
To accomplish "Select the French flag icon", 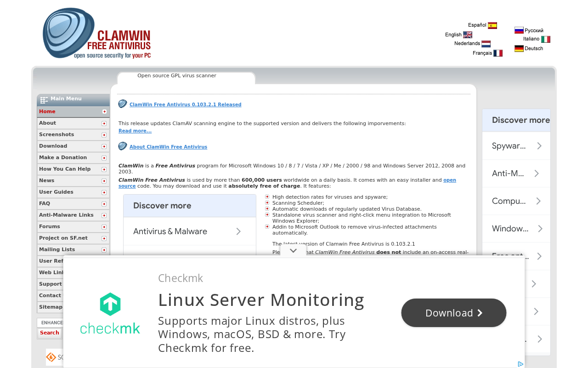I will (498, 53).
